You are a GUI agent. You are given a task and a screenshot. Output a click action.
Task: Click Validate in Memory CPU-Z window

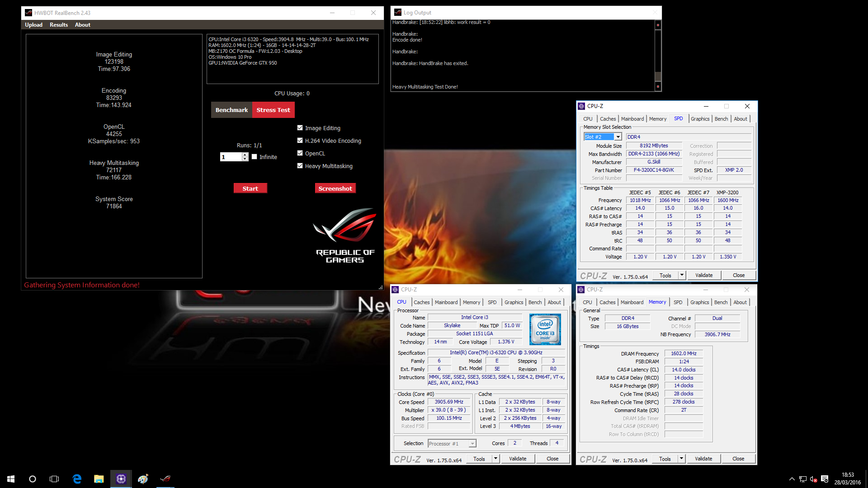click(x=703, y=459)
